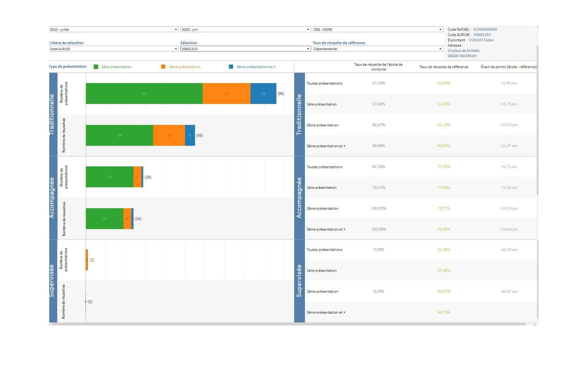Select the "3ème présentation et +" legend label
This screenshot has width=588, height=368.
pos(256,67)
